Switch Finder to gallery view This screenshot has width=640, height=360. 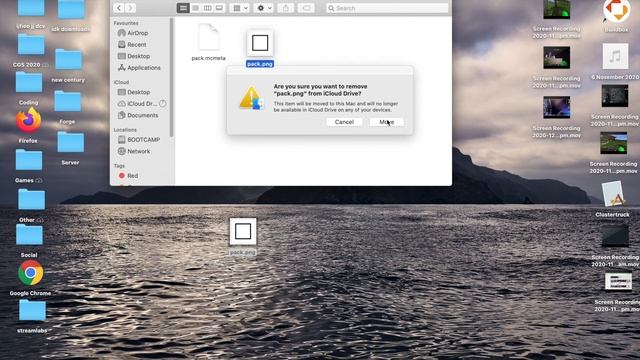[x=219, y=8]
